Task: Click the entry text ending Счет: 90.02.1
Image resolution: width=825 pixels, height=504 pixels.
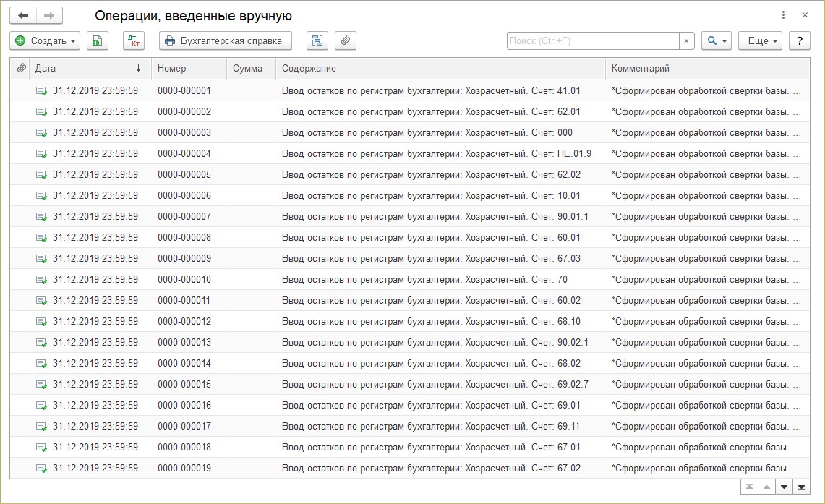Action: (x=435, y=343)
